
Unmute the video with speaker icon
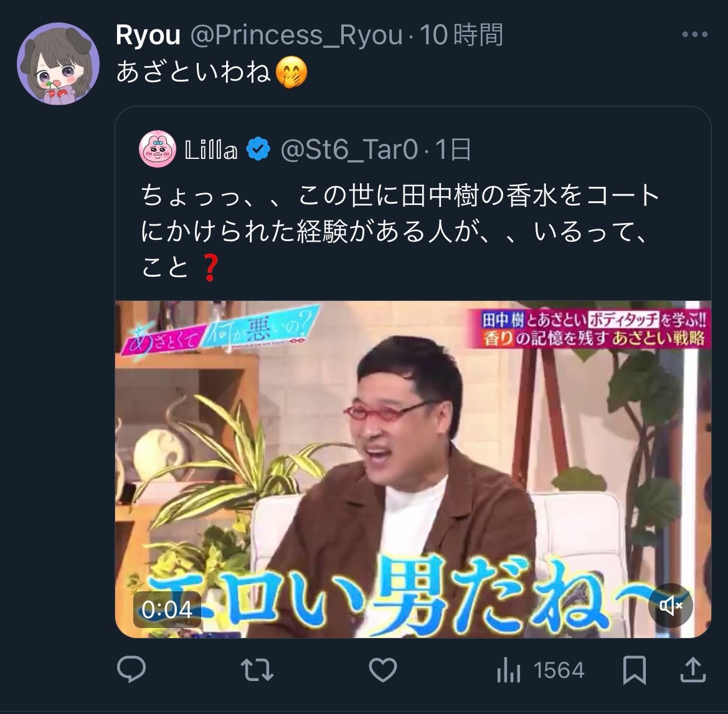(x=671, y=606)
